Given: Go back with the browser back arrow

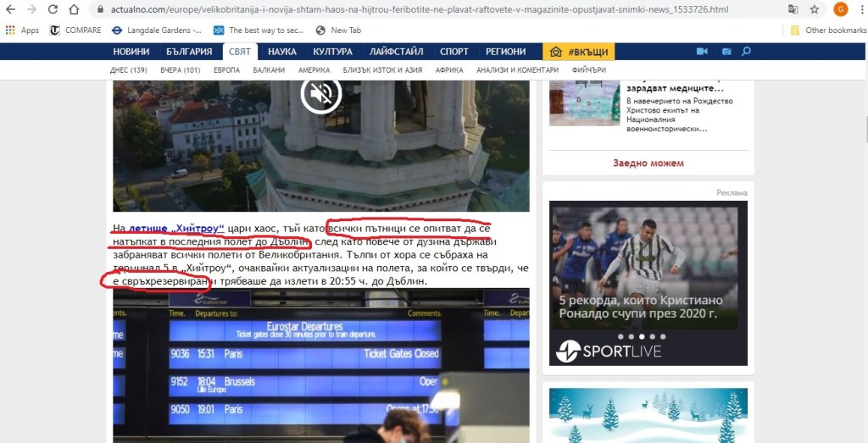Looking at the screenshot, I should (x=10, y=9).
